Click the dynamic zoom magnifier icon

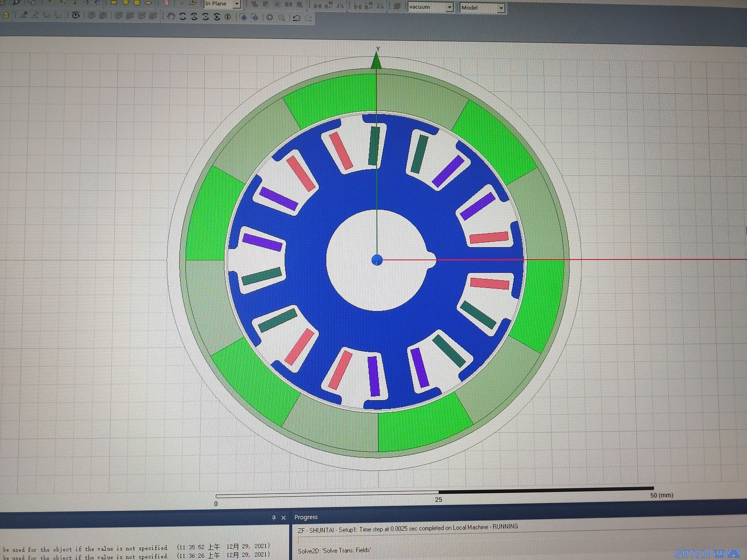(228, 17)
